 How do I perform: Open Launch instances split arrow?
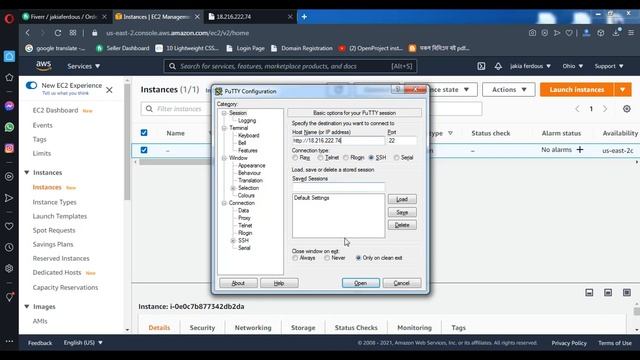(x=622, y=89)
